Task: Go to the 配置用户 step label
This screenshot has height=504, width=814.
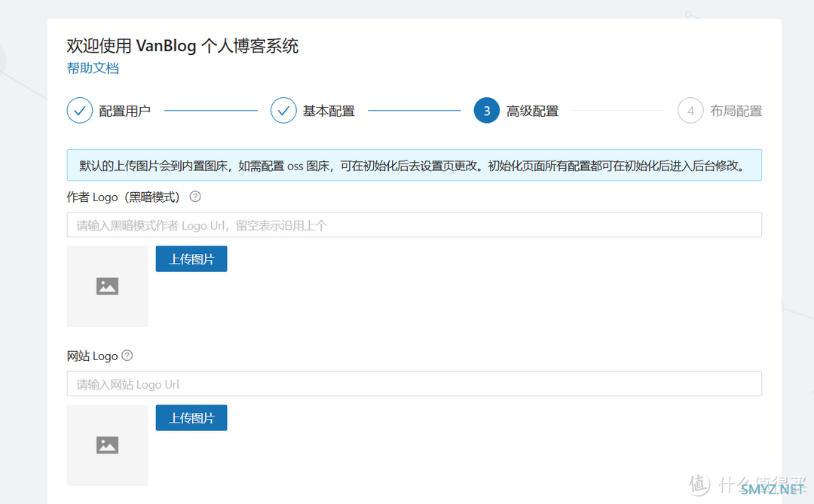Action: (x=125, y=111)
